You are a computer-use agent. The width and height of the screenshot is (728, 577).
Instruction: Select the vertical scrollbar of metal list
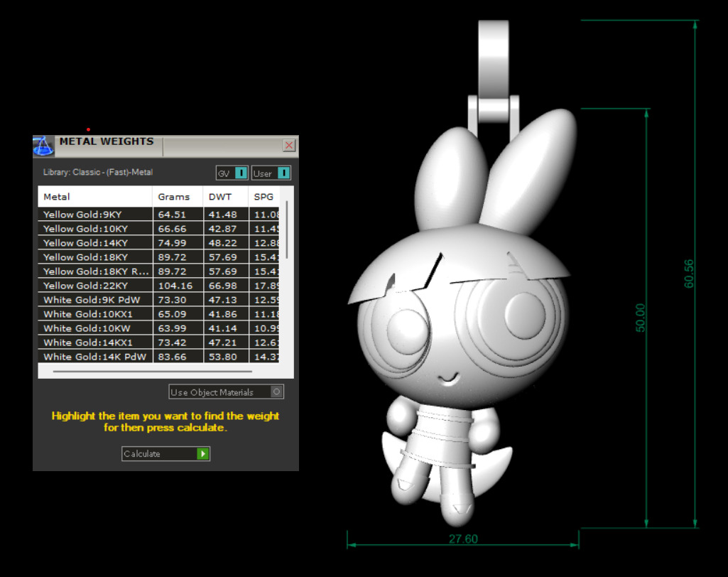tap(287, 230)
